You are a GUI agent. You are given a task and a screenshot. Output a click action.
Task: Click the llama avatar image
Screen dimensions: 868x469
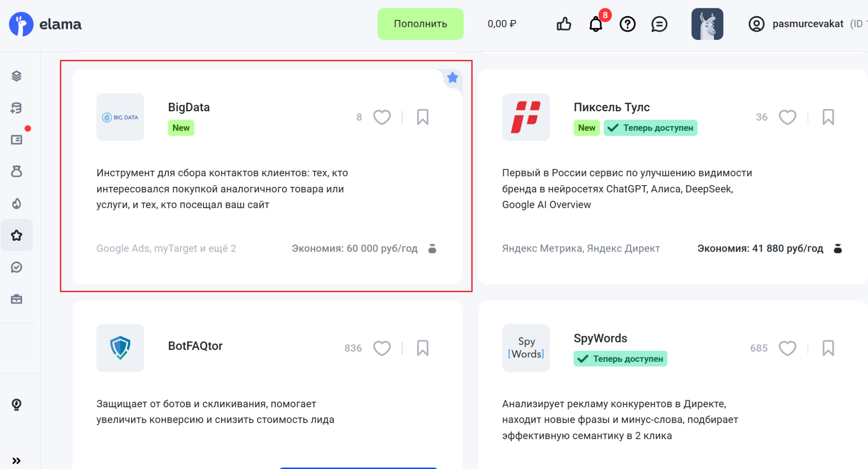pyautogui.click(x=707, y=24)
